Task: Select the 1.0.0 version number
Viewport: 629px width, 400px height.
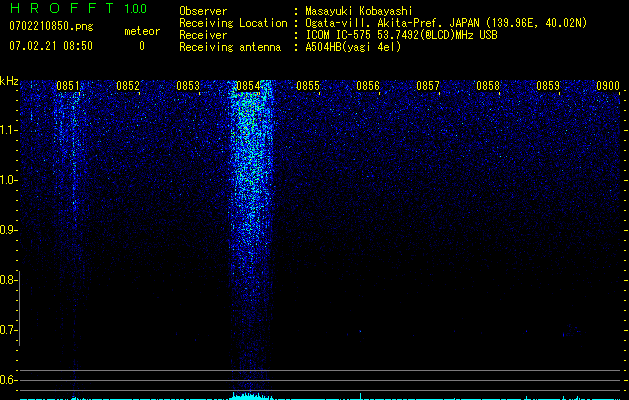Action: [136, 9]
